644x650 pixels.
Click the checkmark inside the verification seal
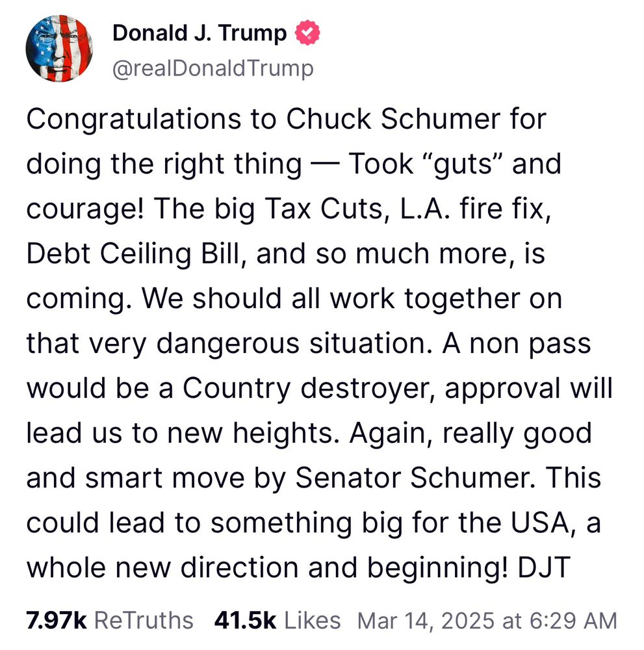307,31
